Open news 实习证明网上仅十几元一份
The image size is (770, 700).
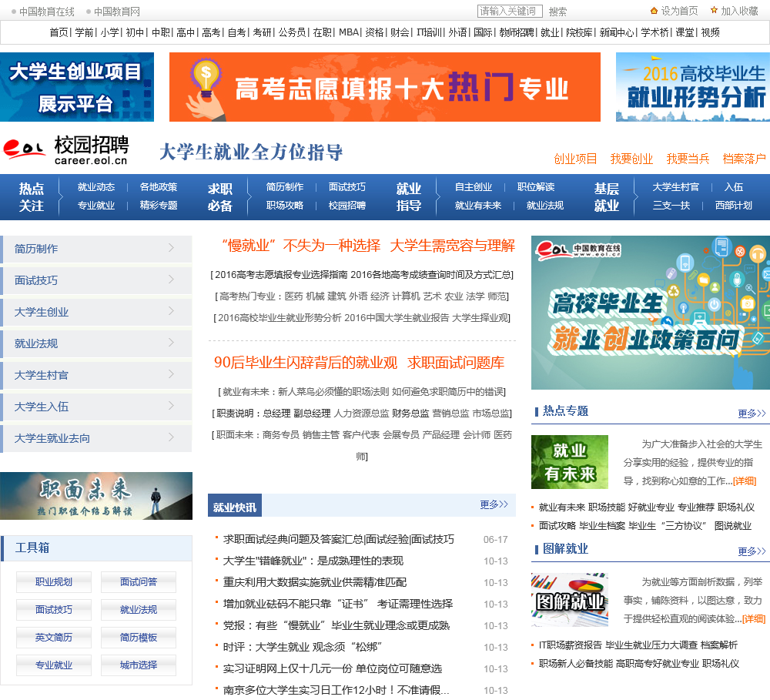pyautogui.click(x=333, y=668)
